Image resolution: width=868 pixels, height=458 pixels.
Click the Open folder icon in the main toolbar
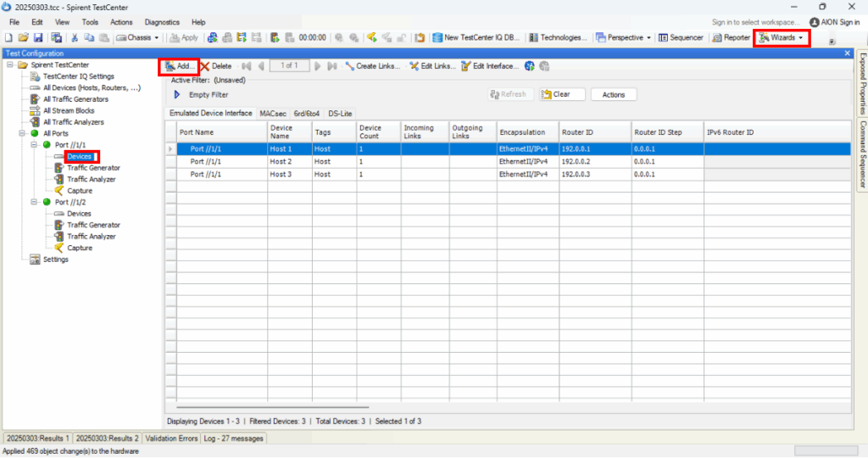click(23, 37)
